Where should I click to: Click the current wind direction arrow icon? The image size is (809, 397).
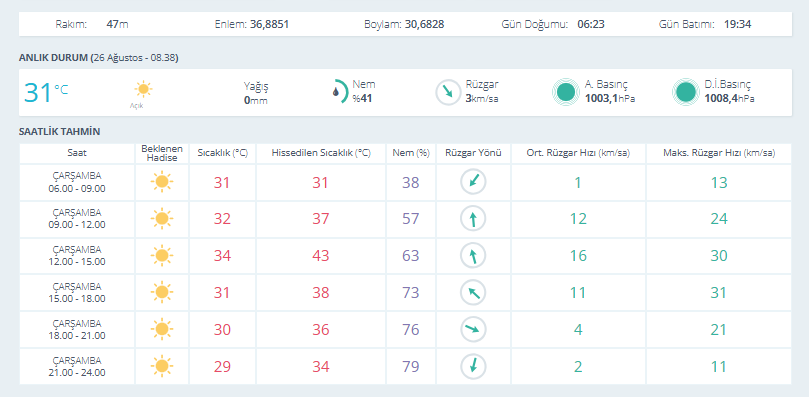point(447,92)
